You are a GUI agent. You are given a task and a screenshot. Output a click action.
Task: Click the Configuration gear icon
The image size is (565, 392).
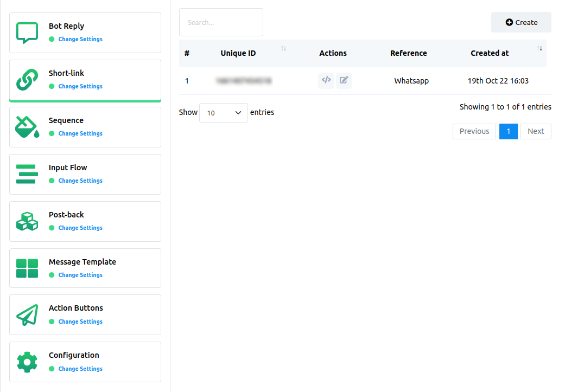point(27,362)
